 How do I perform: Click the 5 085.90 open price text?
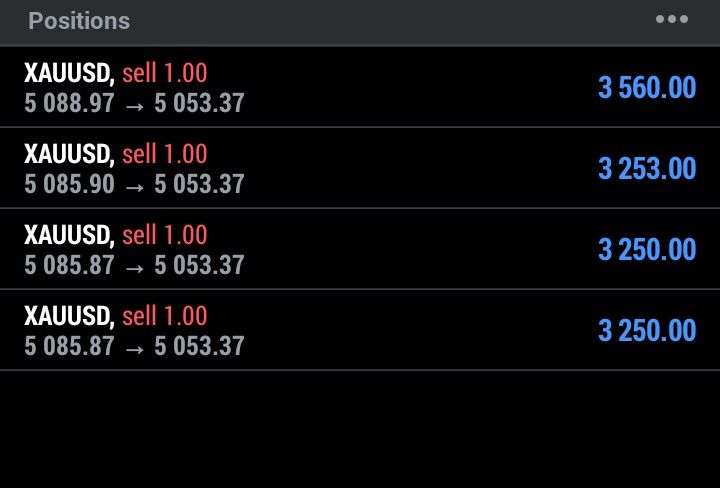point(68,184)
